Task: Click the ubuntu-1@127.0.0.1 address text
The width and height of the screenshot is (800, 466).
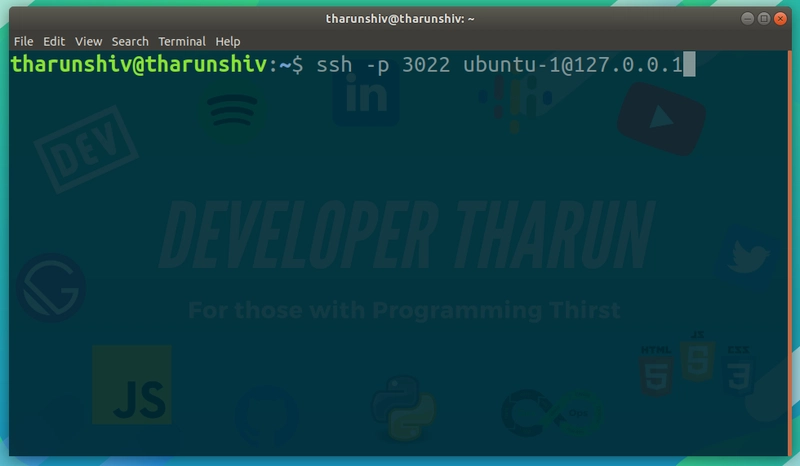Action: click(573, 65)
